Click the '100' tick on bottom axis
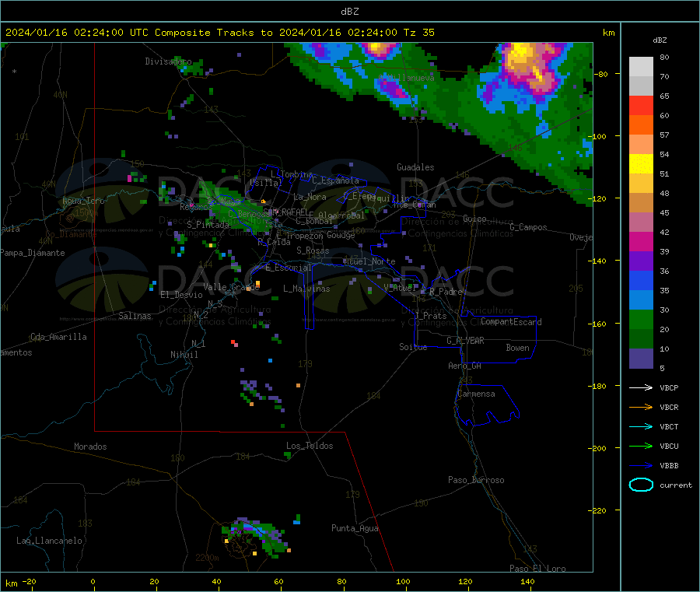Viewport: 700px width, 592px height. point(403,581)
